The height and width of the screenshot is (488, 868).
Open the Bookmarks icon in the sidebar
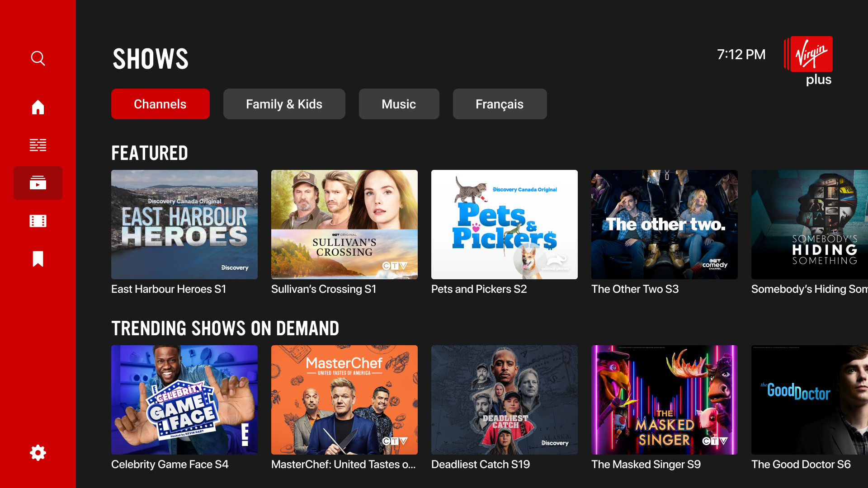pos(38,259)
